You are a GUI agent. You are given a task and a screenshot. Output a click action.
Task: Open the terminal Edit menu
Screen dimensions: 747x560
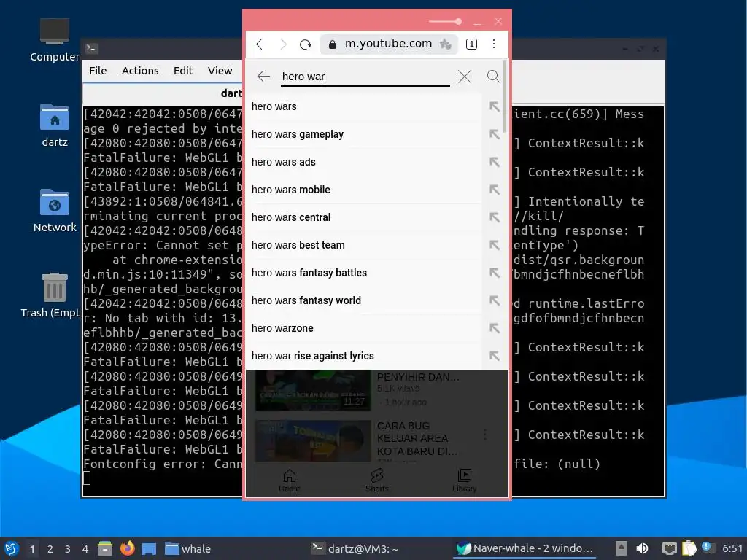pos(183,71)
